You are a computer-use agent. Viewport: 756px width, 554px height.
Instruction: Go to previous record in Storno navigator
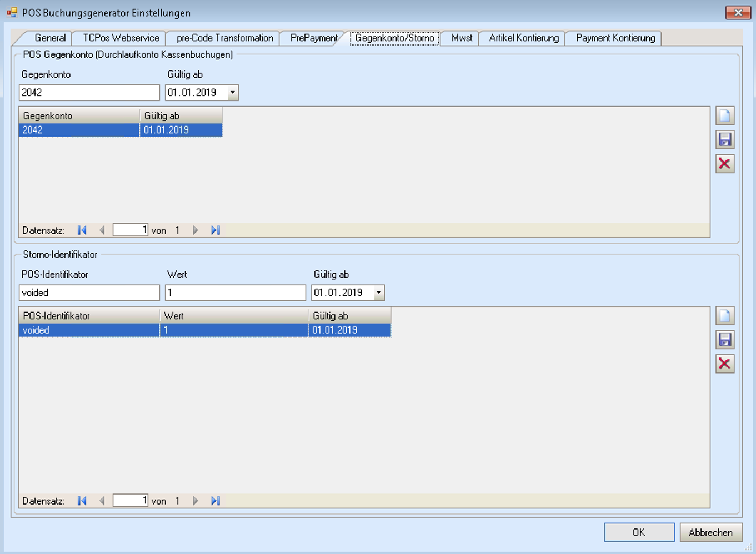click(102, 501)
